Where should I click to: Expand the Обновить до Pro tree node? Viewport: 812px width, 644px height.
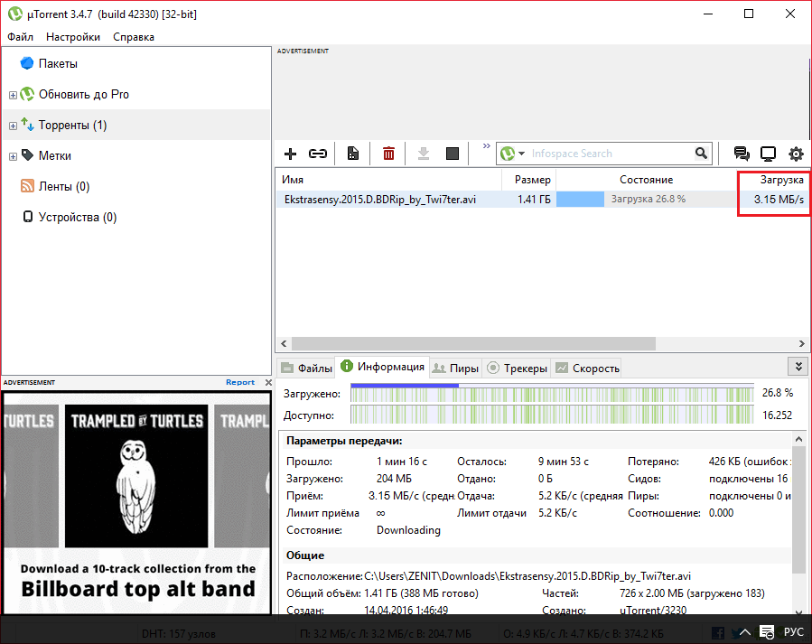[x=13, y=95]
